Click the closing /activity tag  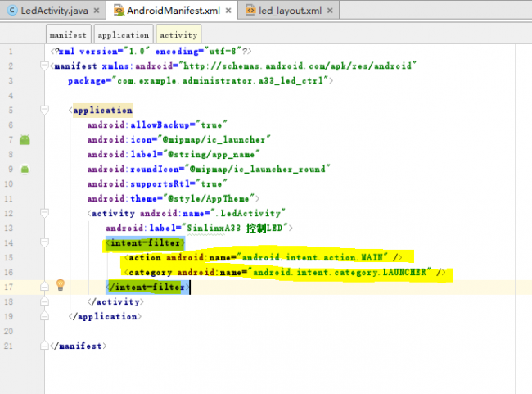115,301
